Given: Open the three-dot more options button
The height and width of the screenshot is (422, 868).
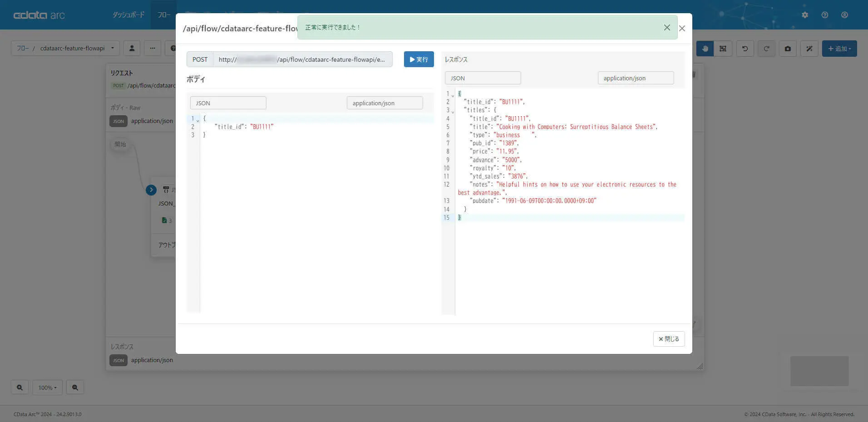Looking at the screenshot, I should click(x=153, y=48).
